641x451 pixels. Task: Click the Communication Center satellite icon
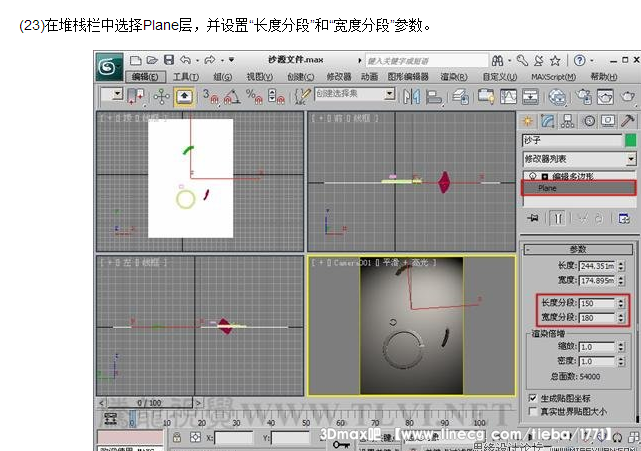539,61
